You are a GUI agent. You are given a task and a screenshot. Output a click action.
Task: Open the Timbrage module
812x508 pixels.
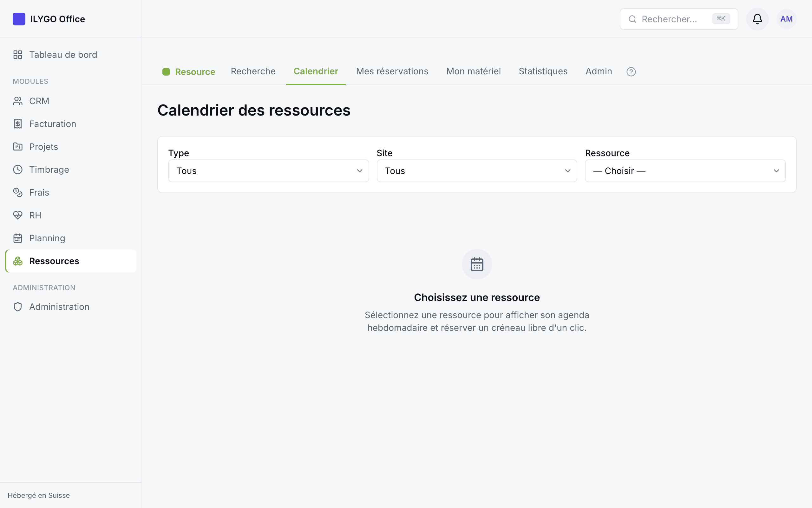point(71,170)
